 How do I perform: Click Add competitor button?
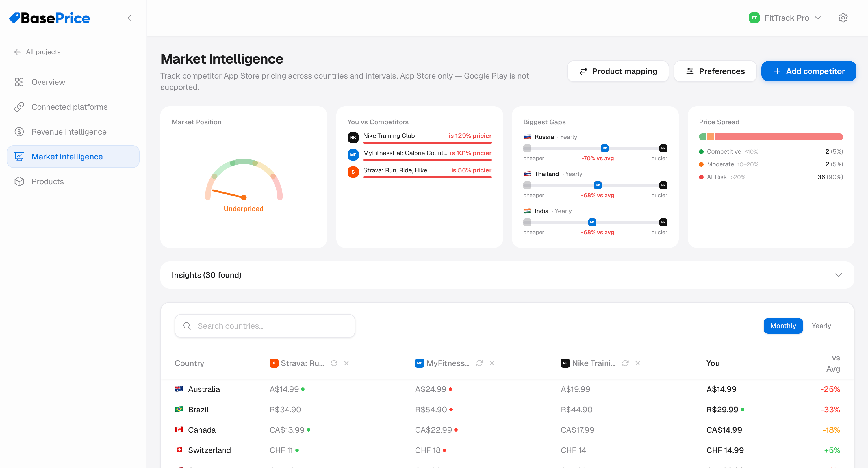(809, 71)
